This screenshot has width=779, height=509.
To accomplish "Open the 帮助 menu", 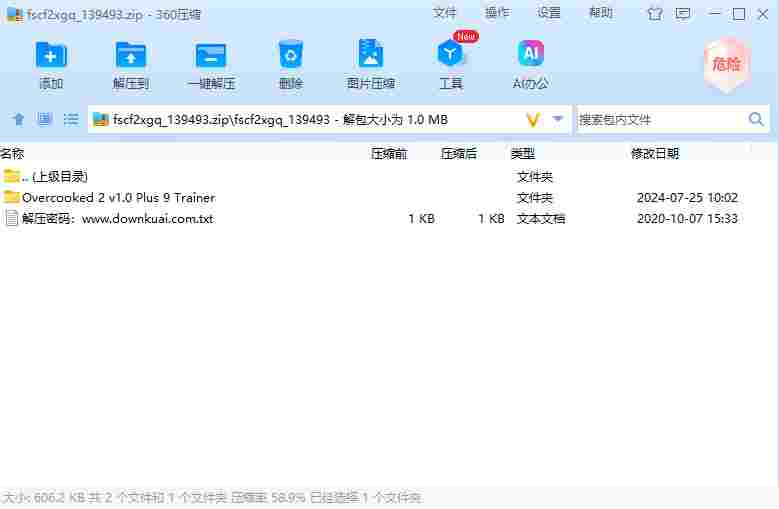I will click(x=600, y=13).
